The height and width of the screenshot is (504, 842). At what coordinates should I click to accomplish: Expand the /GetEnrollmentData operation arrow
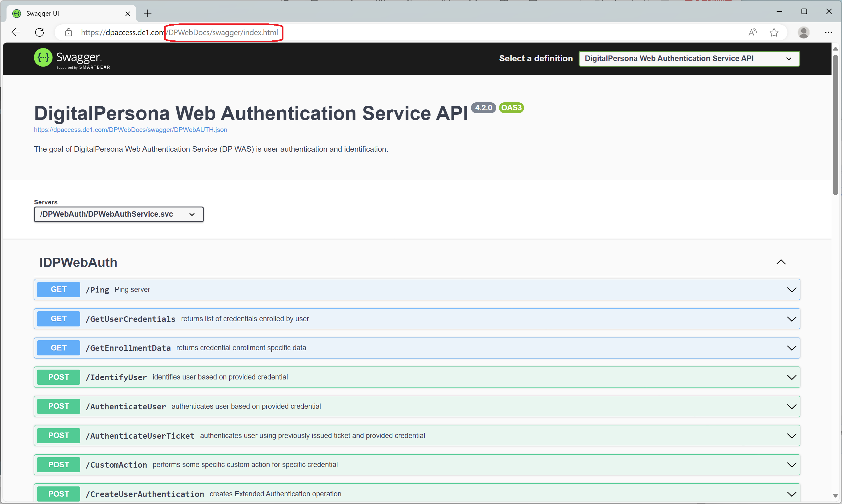pyautogui.click(x=792, y=348)
